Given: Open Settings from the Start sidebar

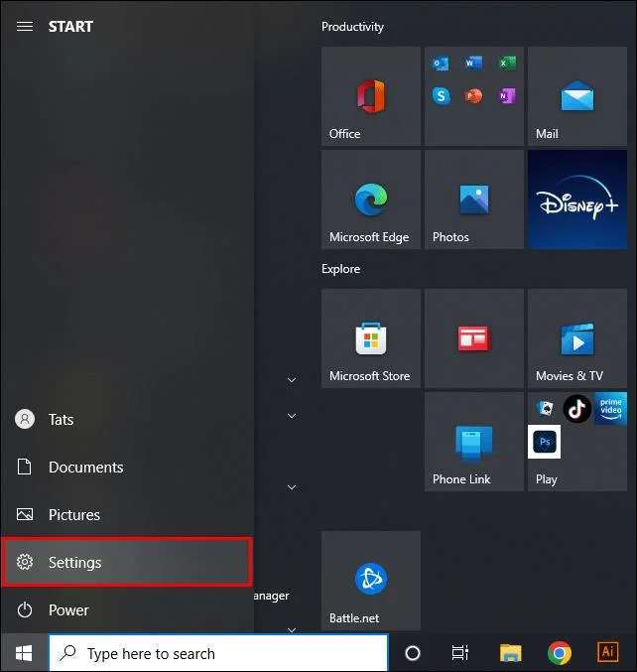Looking at the screenshot, I should pos(127,562).
